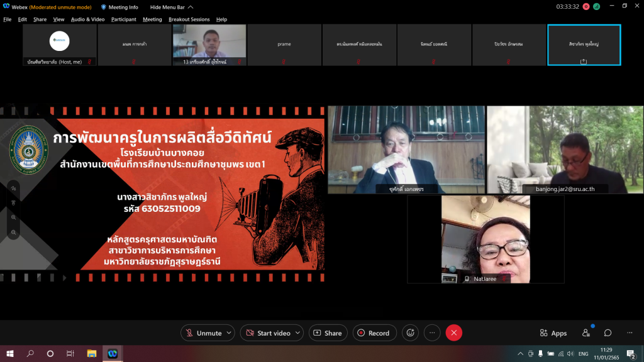Open more options in the control bar
This screenshot has width=644, height=362.
431,333
